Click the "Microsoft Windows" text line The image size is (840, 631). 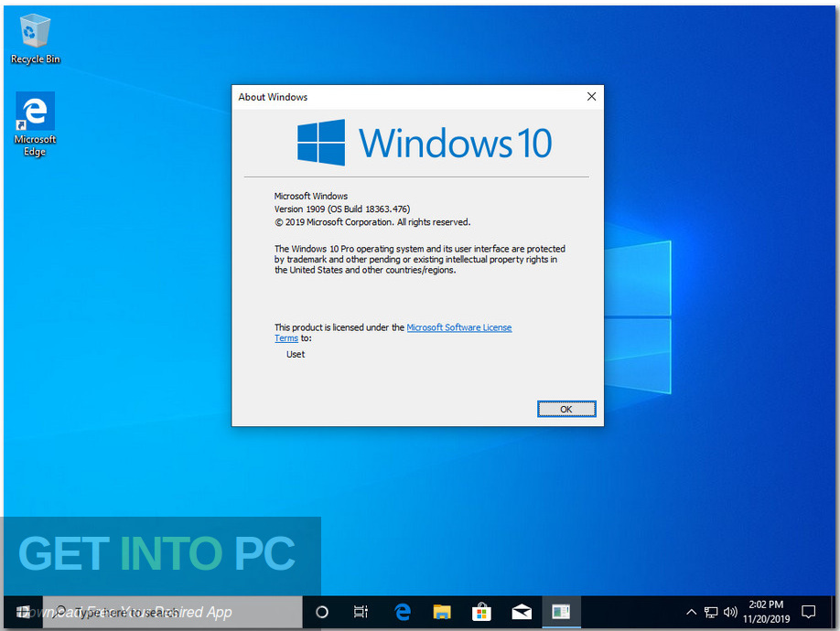[x=311, y=196]
